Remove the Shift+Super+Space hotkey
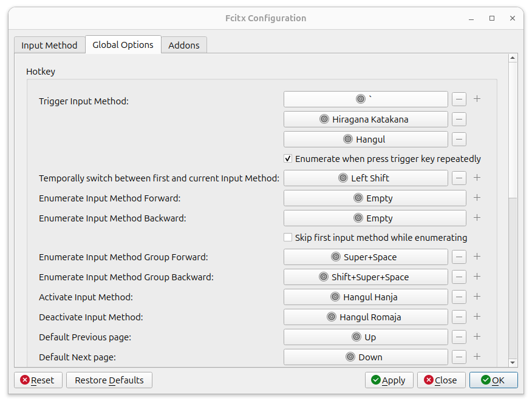 coord(459,277)
